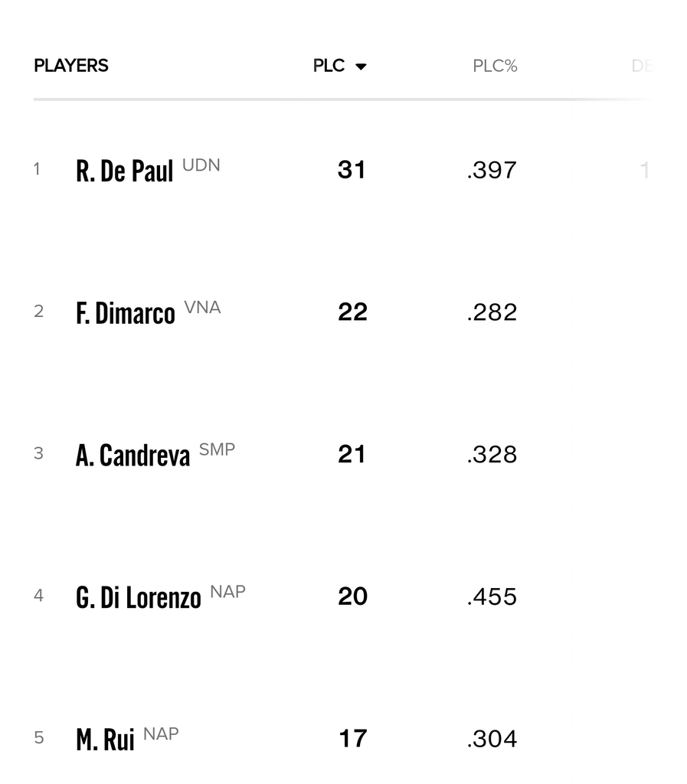Screen dimensions: 687x784
Task: Select M. Rui player name
Action: pos(105,740)
